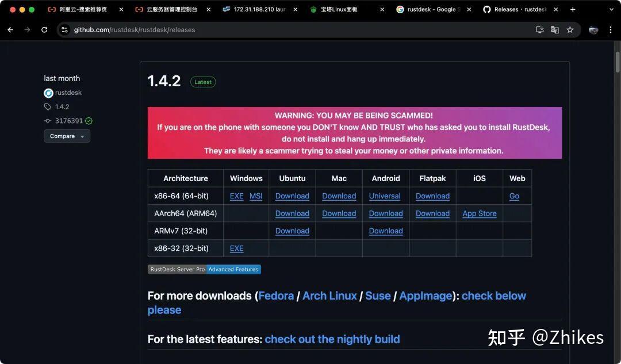Screen dimensions: 621x364
Task: Open the Fedora downloads link
Action: pyautogui.click(x=276, y=296)
